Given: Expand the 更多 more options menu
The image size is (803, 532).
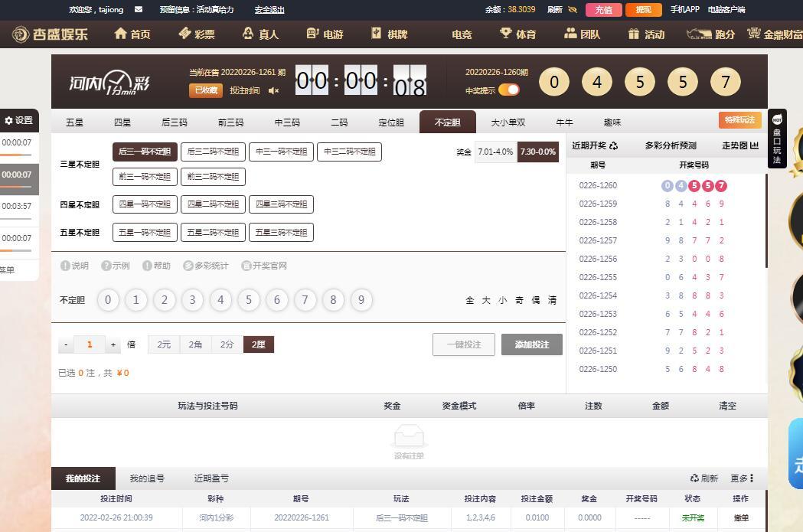Looking at the screenshot, I should click(742, 478).
